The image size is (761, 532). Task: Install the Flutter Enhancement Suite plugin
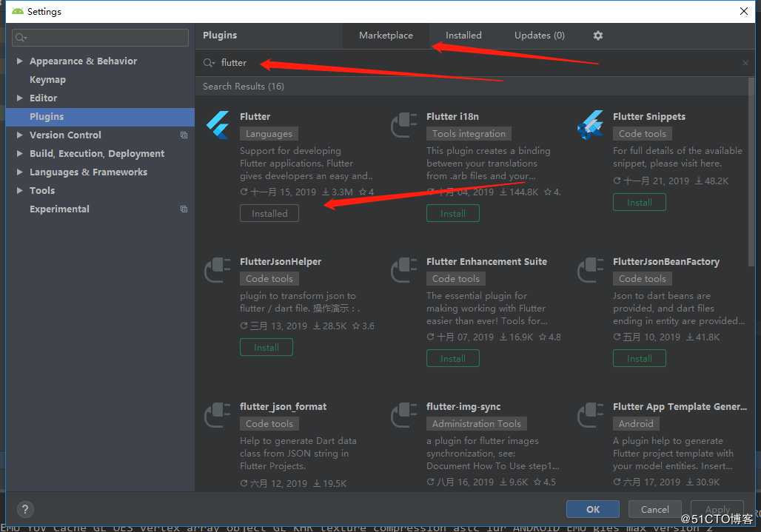(453, 358)
